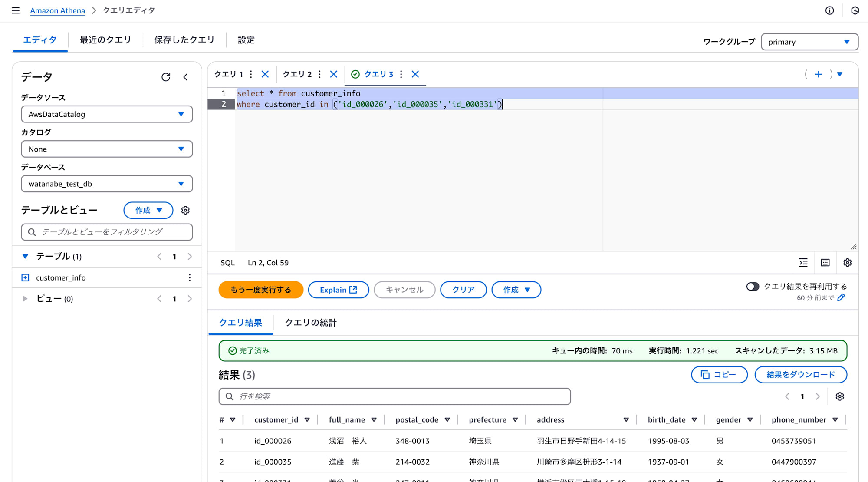Screen dimensions: 868x482
Task: Toggle クエリ結果を再利用する switch
Action: pos(753,287)
